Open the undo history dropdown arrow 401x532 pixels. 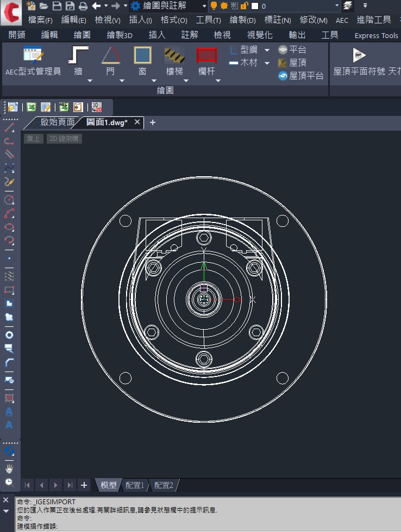[106, 6]
